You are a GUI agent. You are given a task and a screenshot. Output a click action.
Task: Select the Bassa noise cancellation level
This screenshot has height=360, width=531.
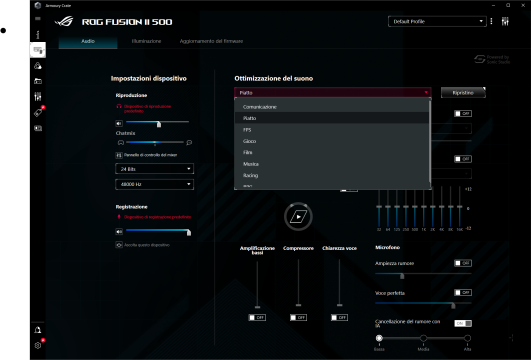coord(379,338)
